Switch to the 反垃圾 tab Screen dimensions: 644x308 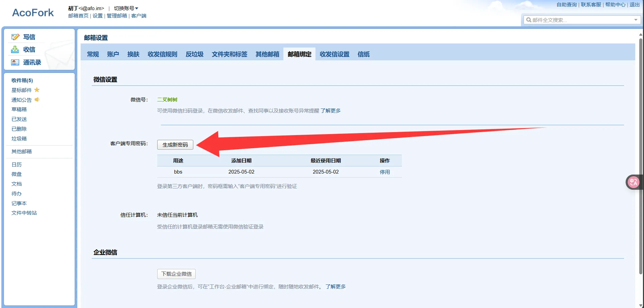pyautogui.click(x=194, y=54)
